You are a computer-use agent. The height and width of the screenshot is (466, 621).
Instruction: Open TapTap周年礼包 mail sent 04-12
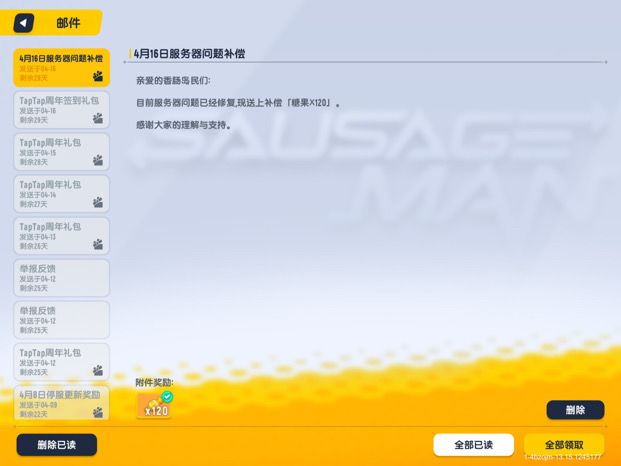[61, 362]
